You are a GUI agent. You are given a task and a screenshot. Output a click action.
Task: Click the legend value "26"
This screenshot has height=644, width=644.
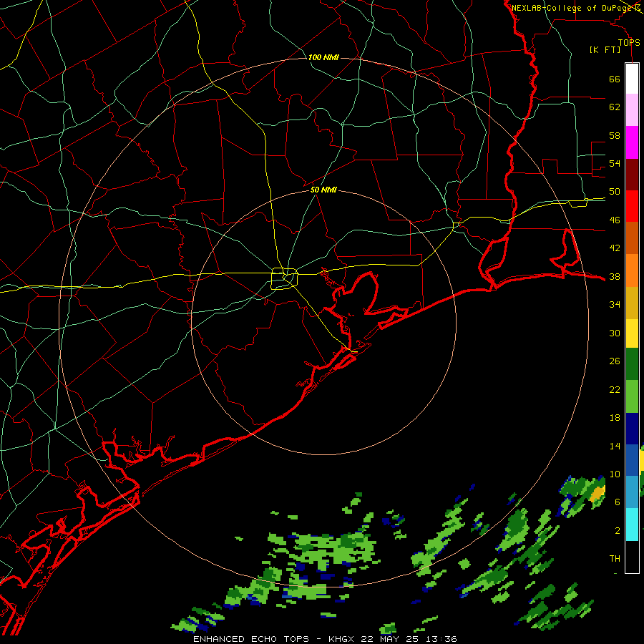coord(615,361)
